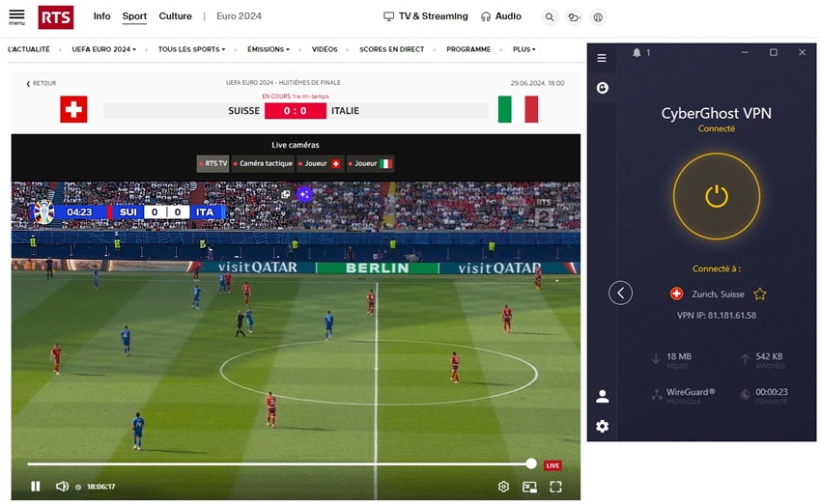Toggle the CyberGhost VPN power button

[x=717, y=197]
